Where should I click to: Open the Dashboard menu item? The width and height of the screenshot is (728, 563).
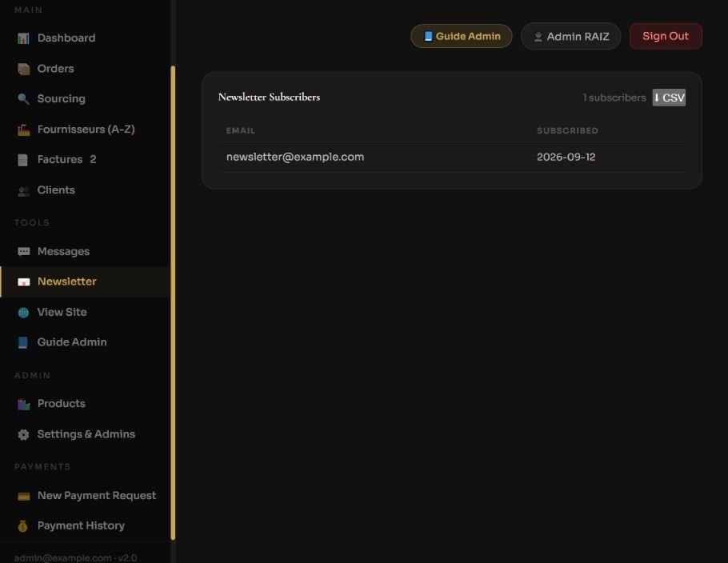[x=86, y=38]
